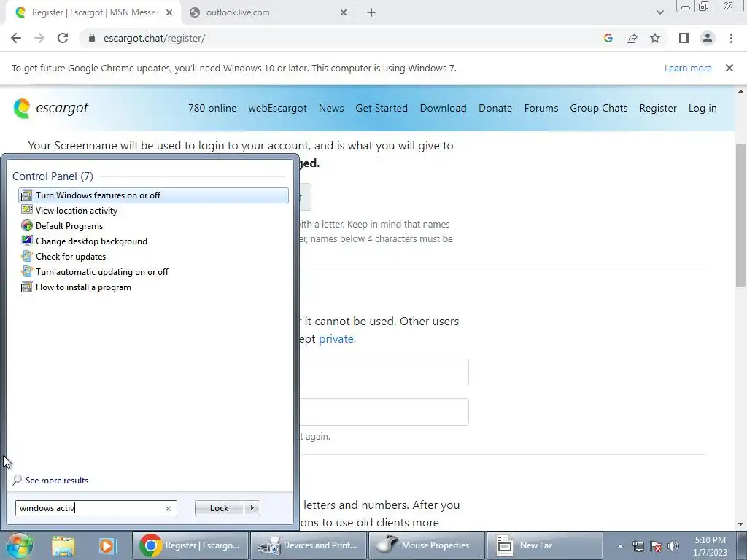Switch to Devices and Printers taskbar window
747x560 pixels.
(309, 545)
